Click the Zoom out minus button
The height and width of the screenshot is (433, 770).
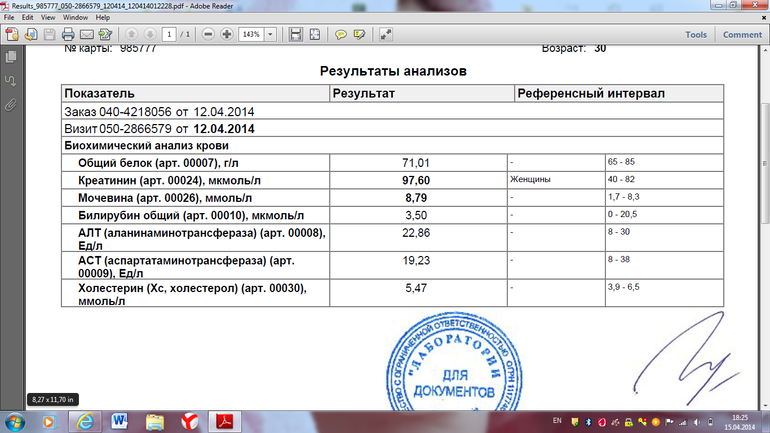click(208, 34)
